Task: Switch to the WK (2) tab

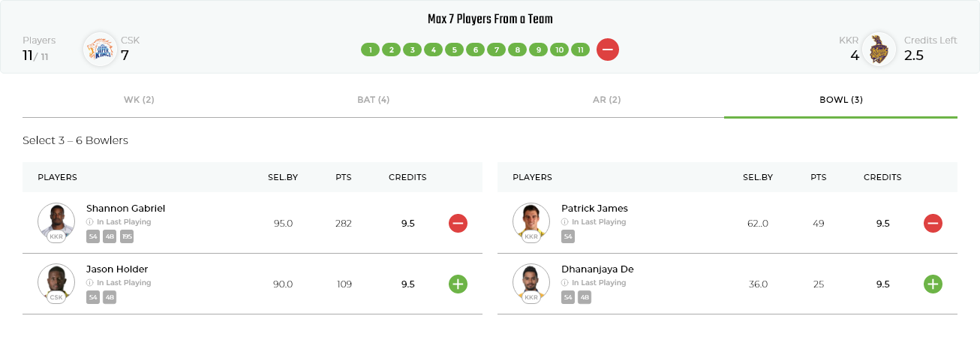Action: click(x=139, y=100)
